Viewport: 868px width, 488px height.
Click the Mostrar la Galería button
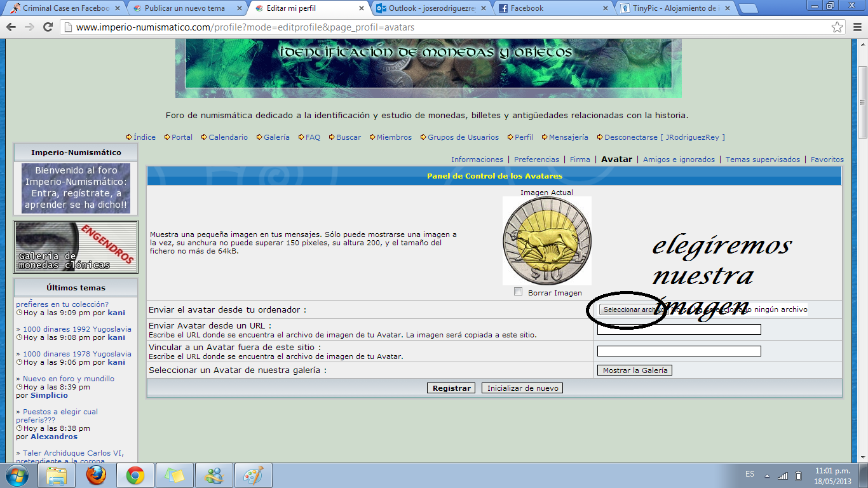(635, 370)
